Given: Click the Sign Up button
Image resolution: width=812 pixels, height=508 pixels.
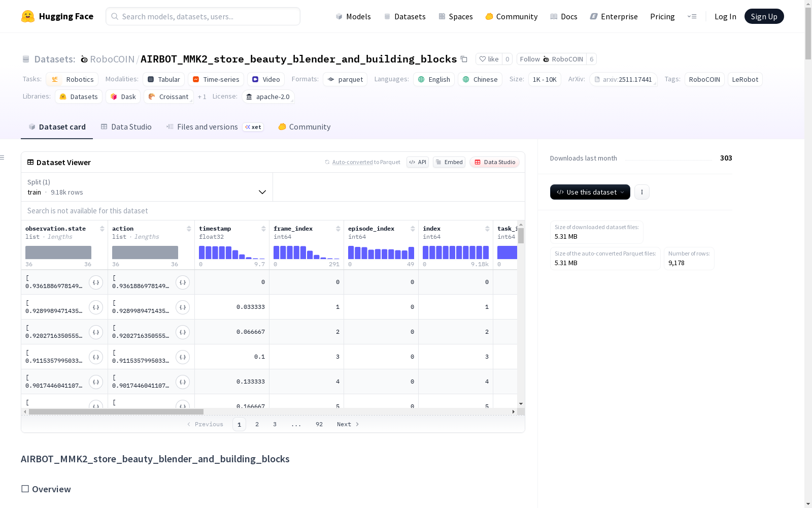Looking at the screenshot, I should [764, 16].
